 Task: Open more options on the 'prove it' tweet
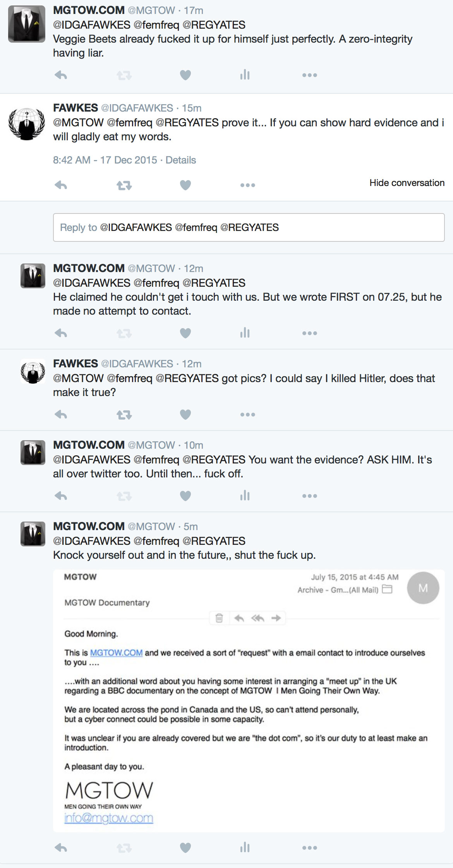click(247, 186)
